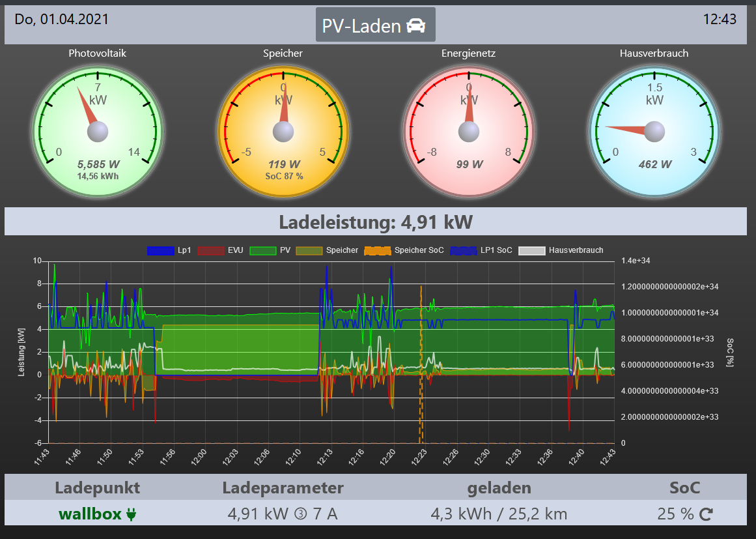Click the Ladeleistung 4,91 kW header bar
Screen dimensions: 756x539
[375, 222]
